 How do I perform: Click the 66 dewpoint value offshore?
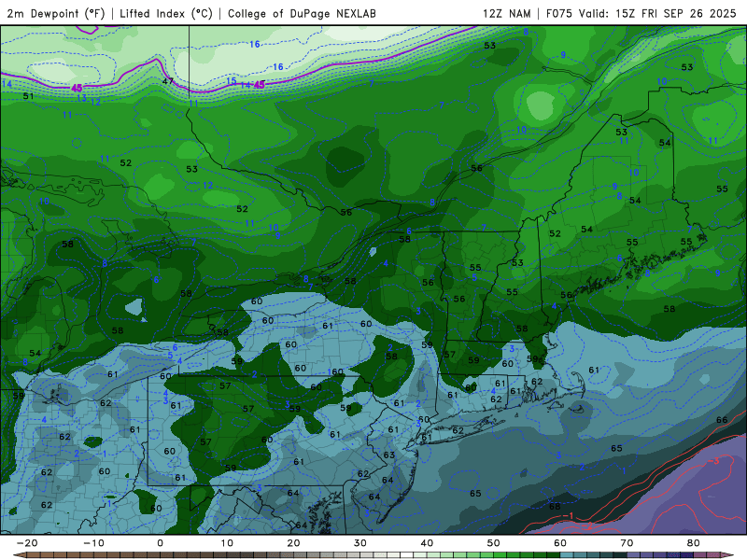point(722,419)
